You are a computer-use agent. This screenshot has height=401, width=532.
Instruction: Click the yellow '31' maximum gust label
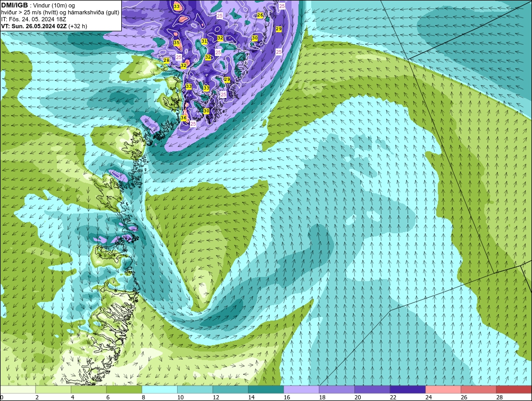coord(204,42)
